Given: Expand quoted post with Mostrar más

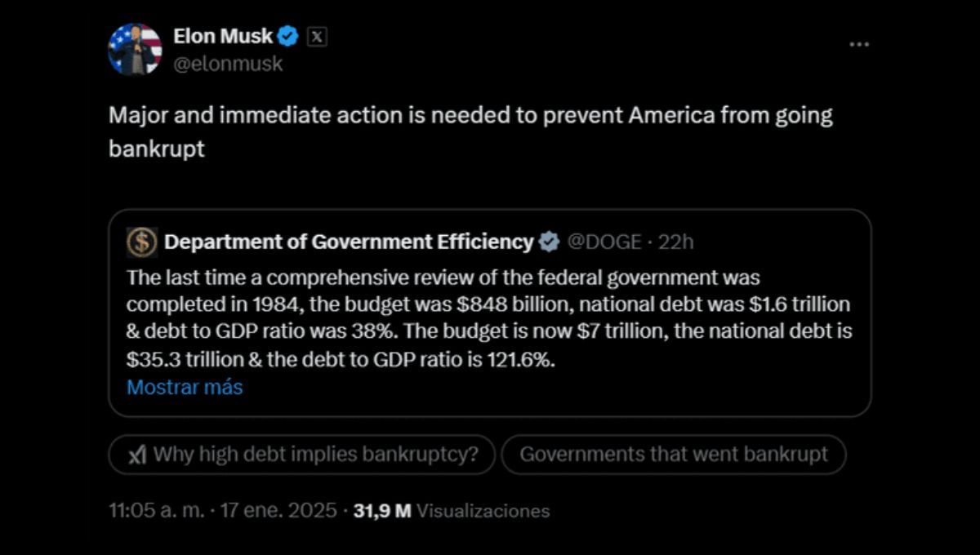Looking at the screenshot, I should 185,387.
